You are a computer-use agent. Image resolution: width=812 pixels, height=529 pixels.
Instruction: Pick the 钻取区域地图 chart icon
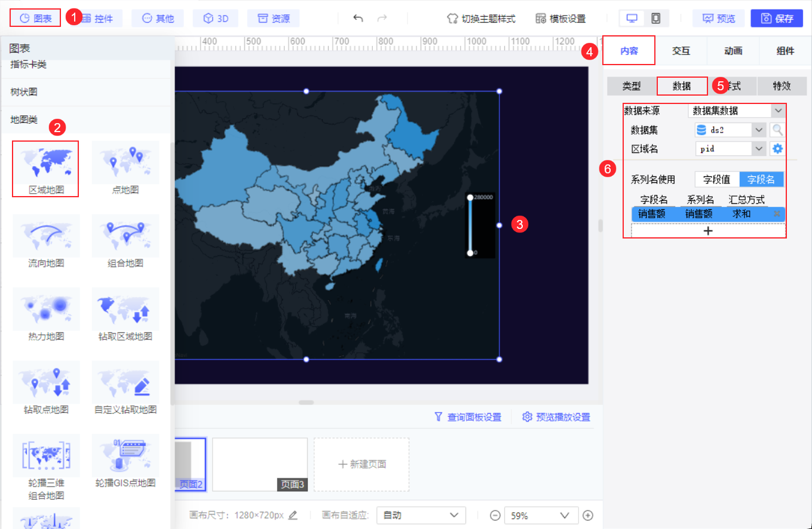pos(125,309)
